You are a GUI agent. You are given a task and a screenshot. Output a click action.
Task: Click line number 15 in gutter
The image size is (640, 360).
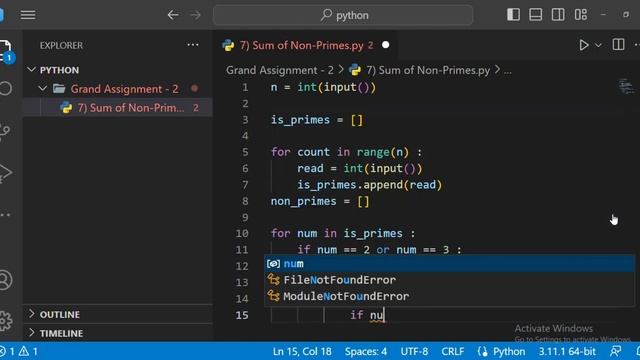click(242, 315)
